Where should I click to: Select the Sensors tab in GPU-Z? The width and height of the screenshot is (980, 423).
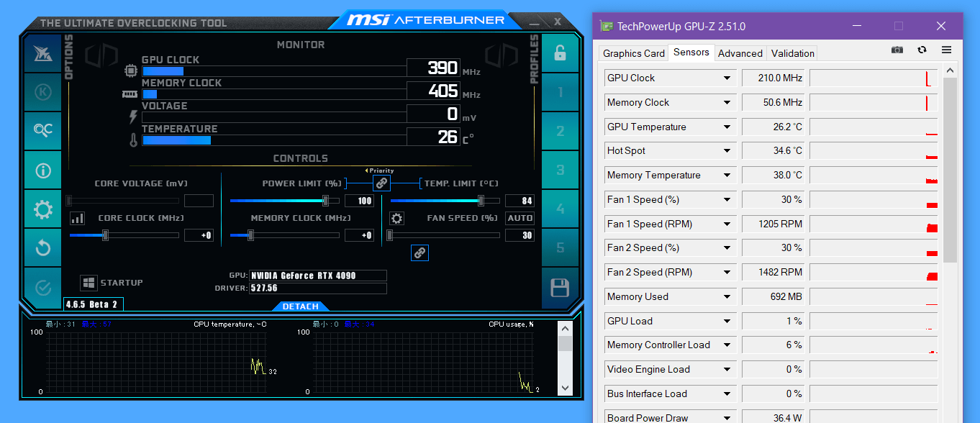pyautogui.click(x=691, y=53)
